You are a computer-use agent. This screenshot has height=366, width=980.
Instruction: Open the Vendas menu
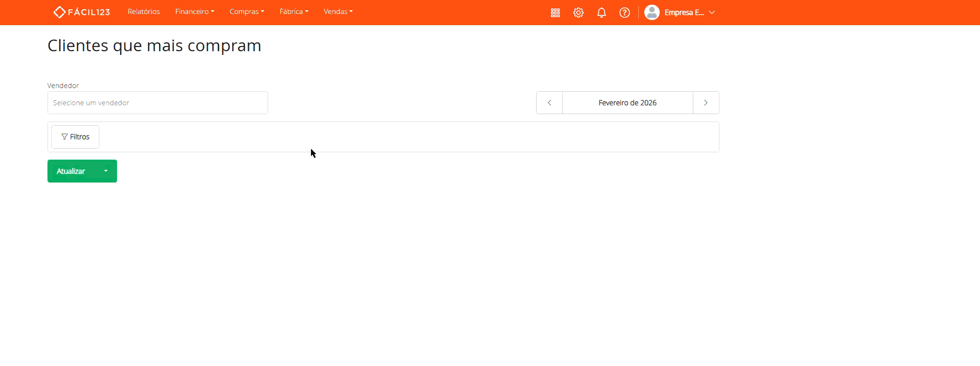338,12
